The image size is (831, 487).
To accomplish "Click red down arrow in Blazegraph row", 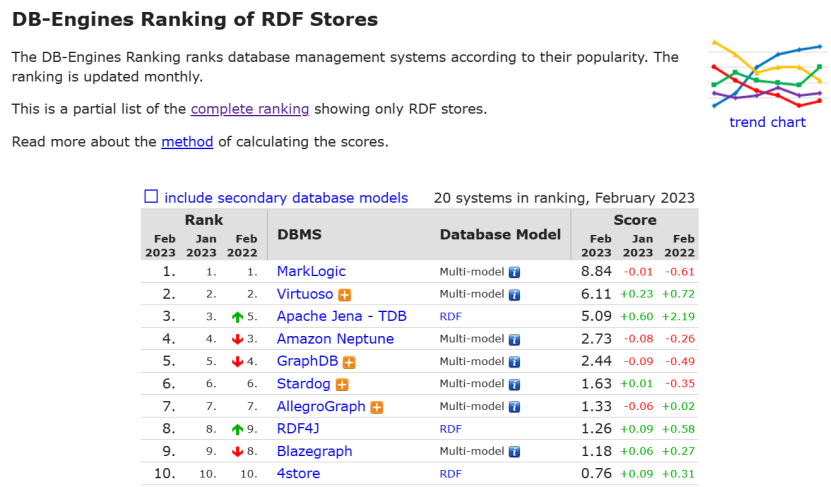I will click(x=237, y=452).
